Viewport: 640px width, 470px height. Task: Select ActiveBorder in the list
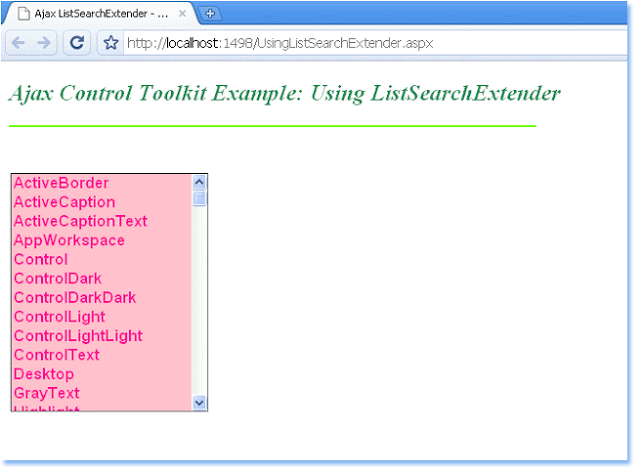[x=102, y=183]
